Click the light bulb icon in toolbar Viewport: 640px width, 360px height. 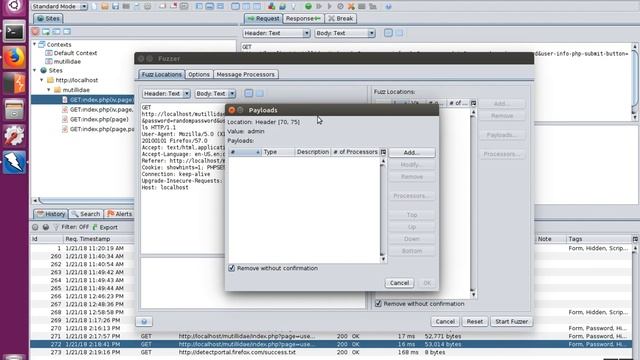[293, 6]
